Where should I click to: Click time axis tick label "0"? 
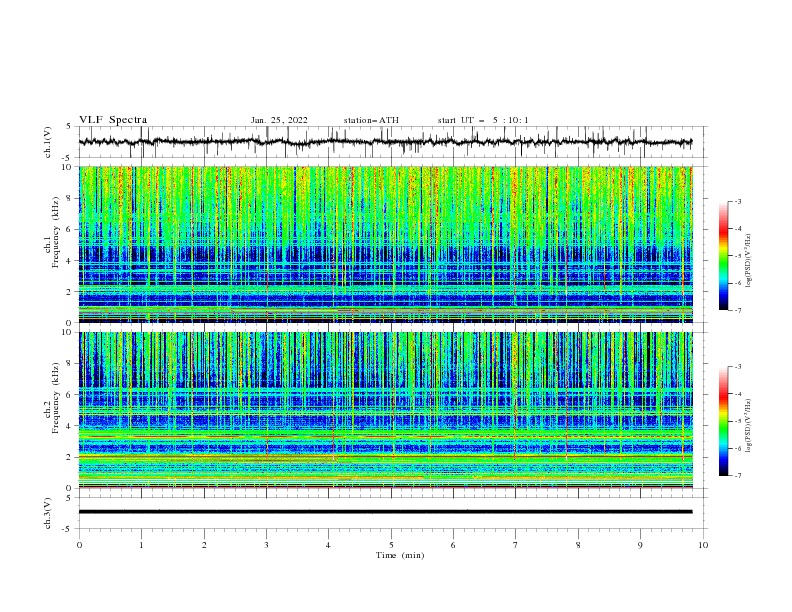click(79, 545)
